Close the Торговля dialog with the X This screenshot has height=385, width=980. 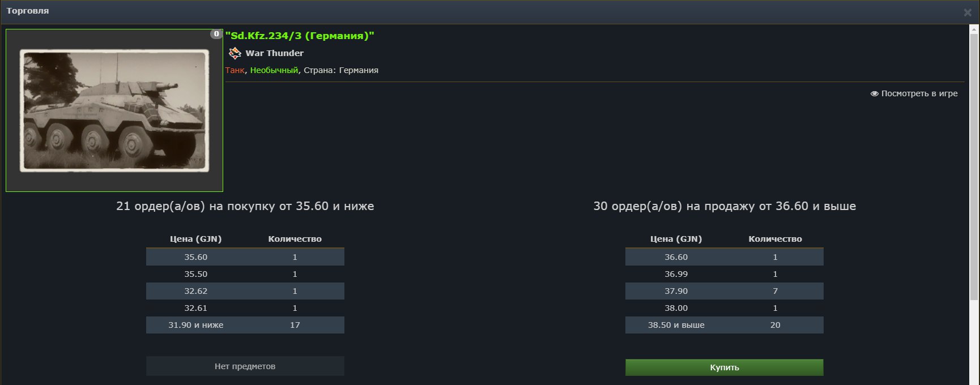pos(968,12)
